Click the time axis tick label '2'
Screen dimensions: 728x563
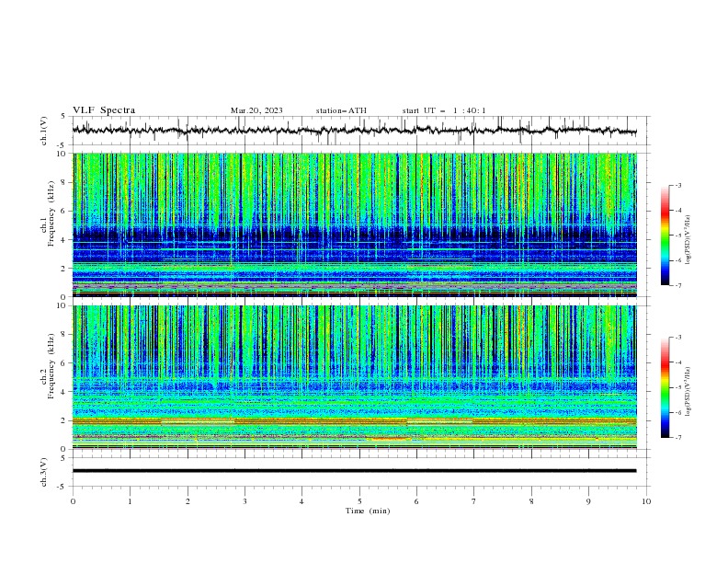coord(188,501)
